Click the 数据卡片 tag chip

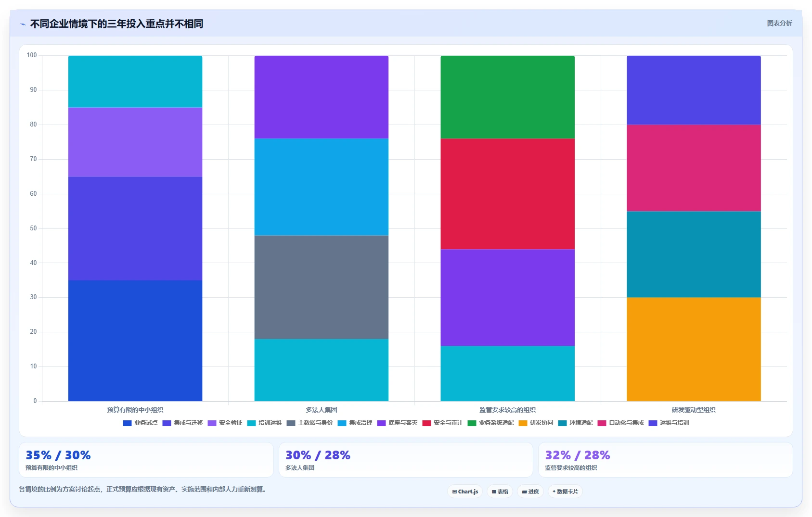[565, 492]
